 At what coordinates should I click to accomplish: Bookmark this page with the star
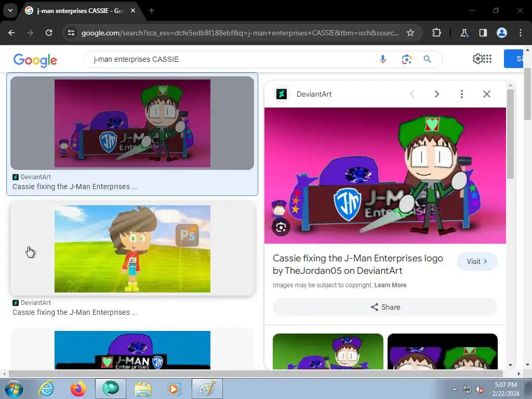[410, 33]
